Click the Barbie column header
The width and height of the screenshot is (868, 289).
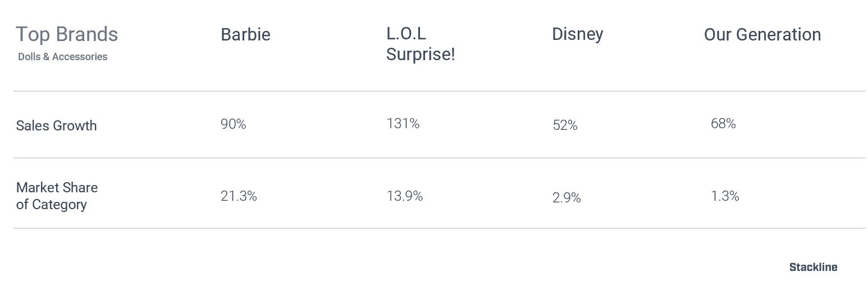(245, 34)
